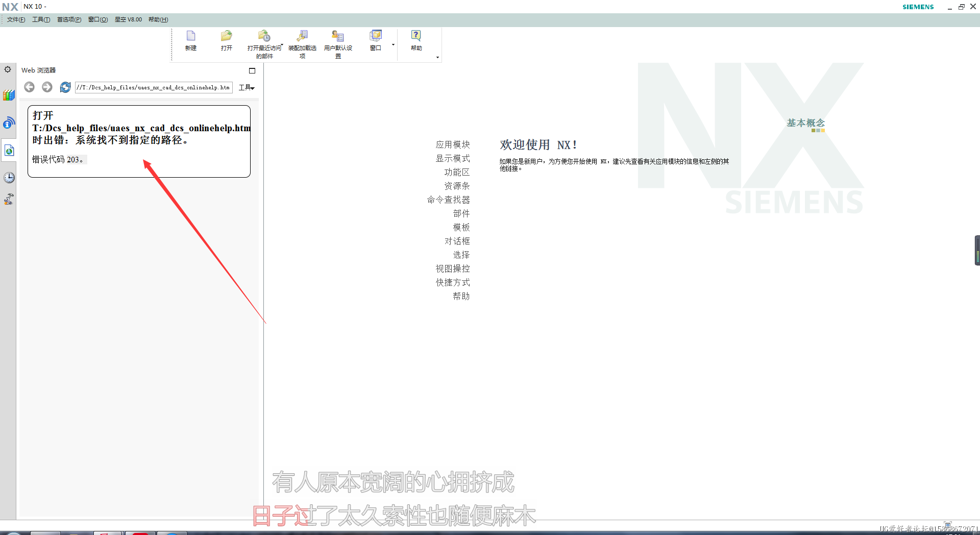Open the 星空 V8.00 menu
980x535 pixels.
(128, 19)
